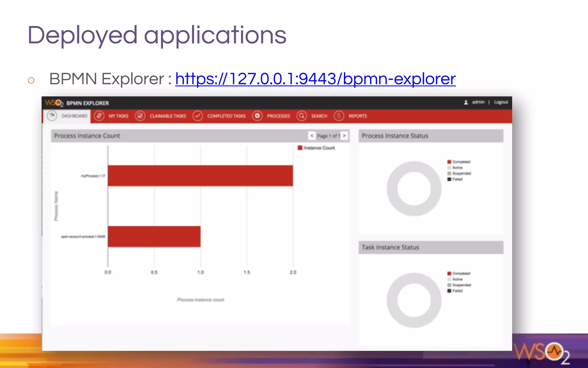Click the 'Process instance count' axis label
Viewport: 588px width, 368px height.
[200, 300]
